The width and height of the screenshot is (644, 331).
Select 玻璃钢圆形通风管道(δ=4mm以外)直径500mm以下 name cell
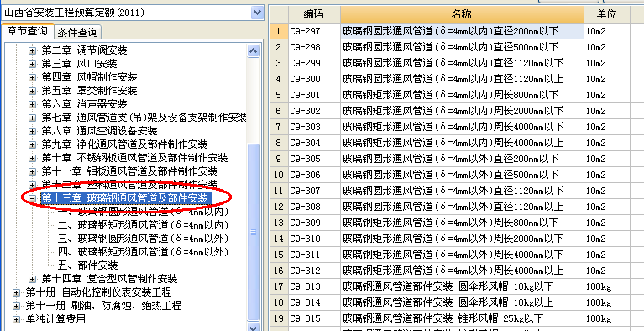pyautogui.click(x=462, y=175)
